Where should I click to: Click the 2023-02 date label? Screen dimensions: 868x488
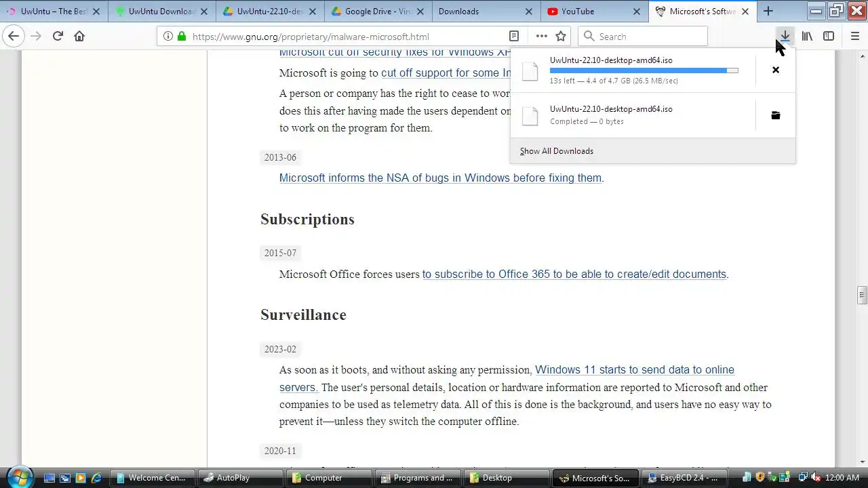(280, 349)
